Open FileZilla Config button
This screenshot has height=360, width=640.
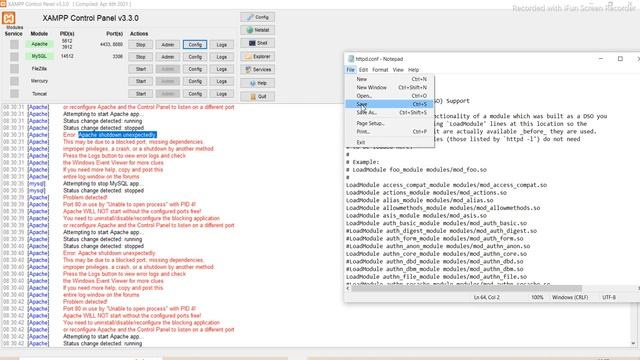pos(195,69)
